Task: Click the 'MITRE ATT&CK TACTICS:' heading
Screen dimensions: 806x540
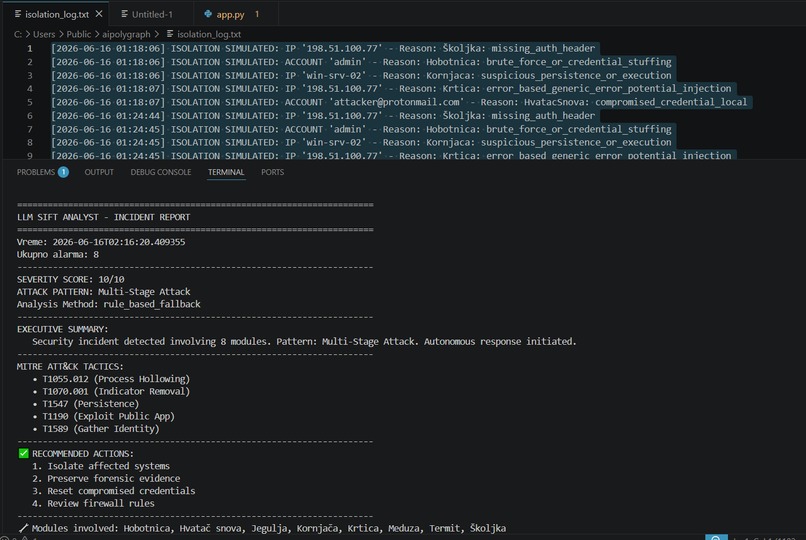Action: click(70, 366)
